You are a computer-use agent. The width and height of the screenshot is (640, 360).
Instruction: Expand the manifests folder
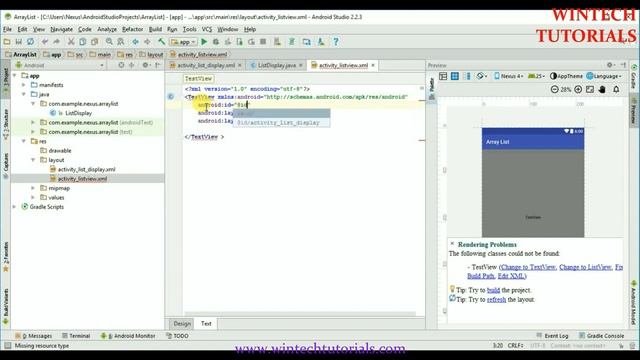(24, 85)
